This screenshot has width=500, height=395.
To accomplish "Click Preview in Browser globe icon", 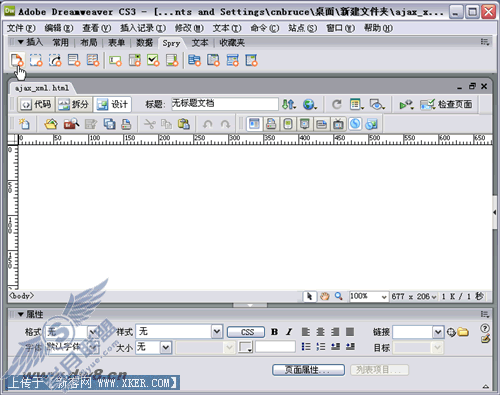I will [x=310, y=104].
